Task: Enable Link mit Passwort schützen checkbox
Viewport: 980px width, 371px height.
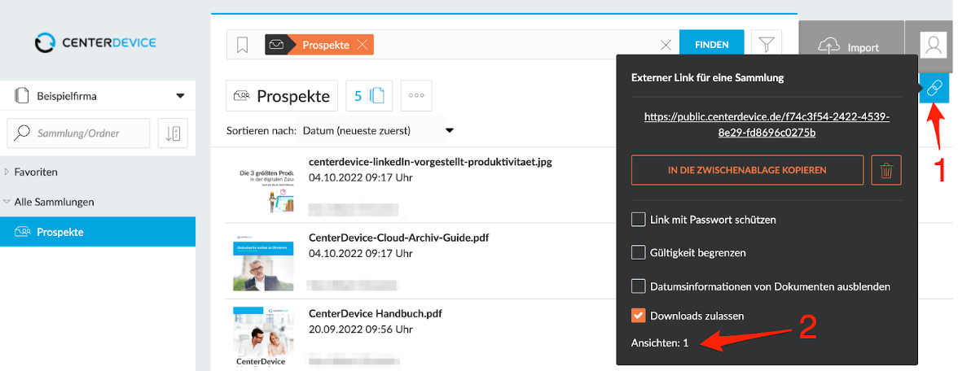Action: 639,220
